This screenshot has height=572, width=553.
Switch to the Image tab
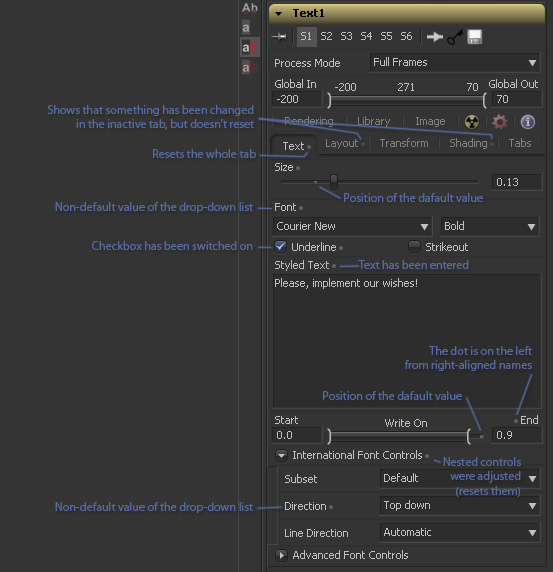pyautogui.click(x=430, y=121)
